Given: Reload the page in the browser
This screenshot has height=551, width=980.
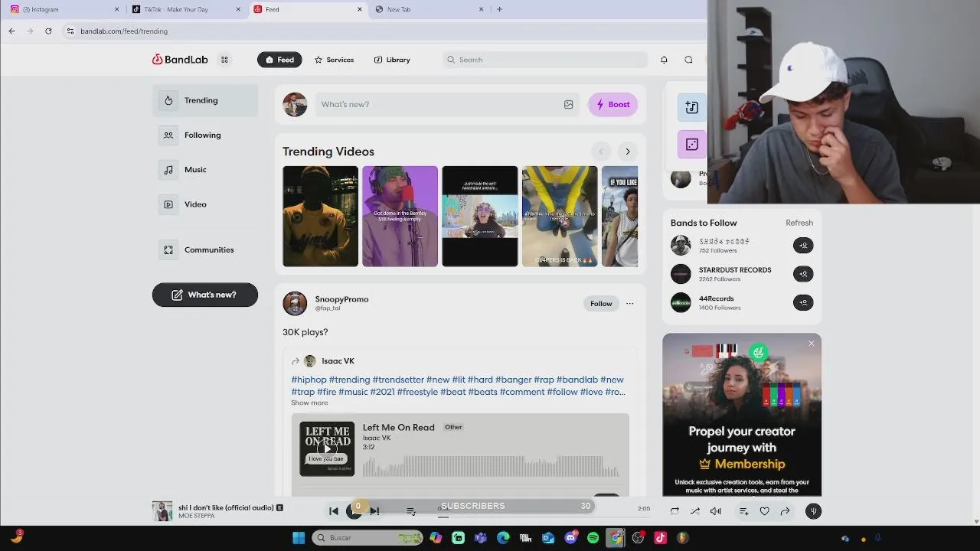Looking at the screenshot, I should [x=48, y=31].
